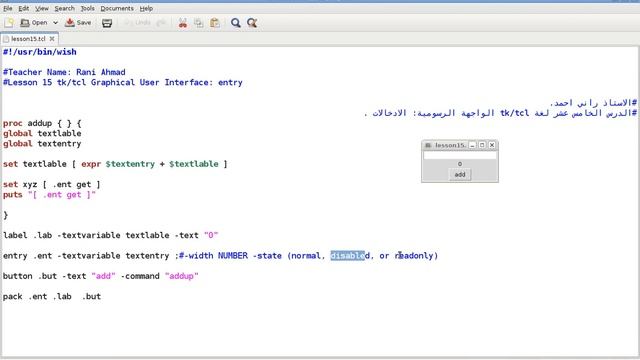640x360 pixels.
Task: Click the highlighted word "disabled"
Action: [350, 256]
